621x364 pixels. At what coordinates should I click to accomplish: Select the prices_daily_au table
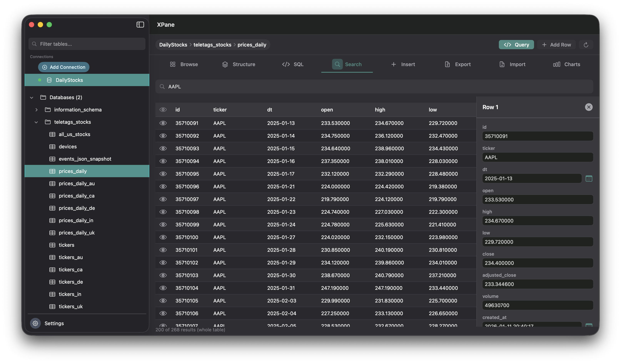pos(87,183)
